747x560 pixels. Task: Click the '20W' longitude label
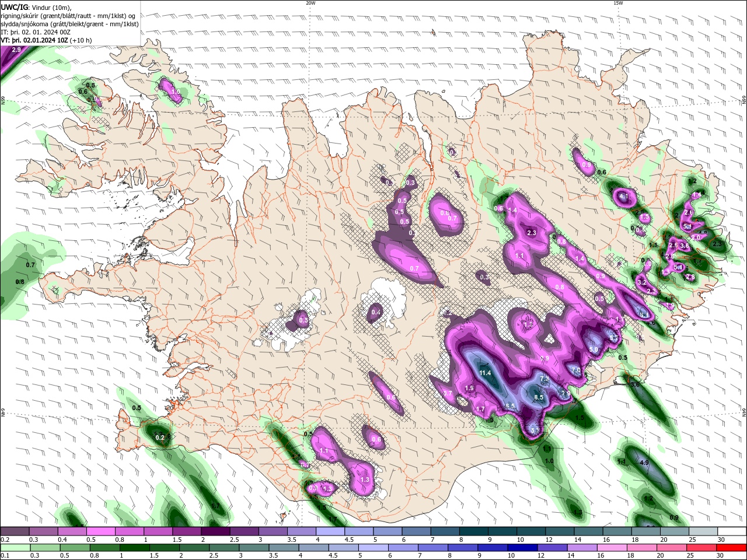[310, 3]
